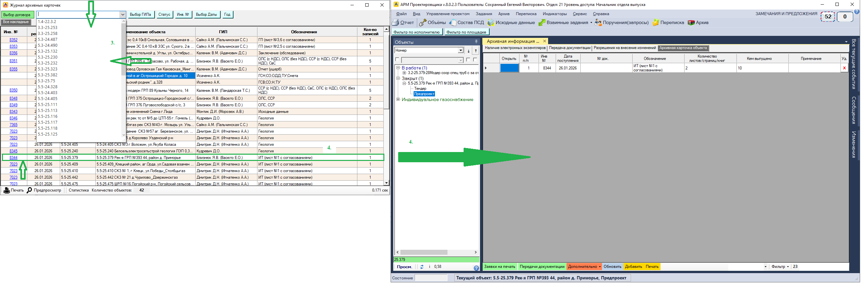
Task: Open the Состав ПСД toolbar item
Action: point(452,23)
